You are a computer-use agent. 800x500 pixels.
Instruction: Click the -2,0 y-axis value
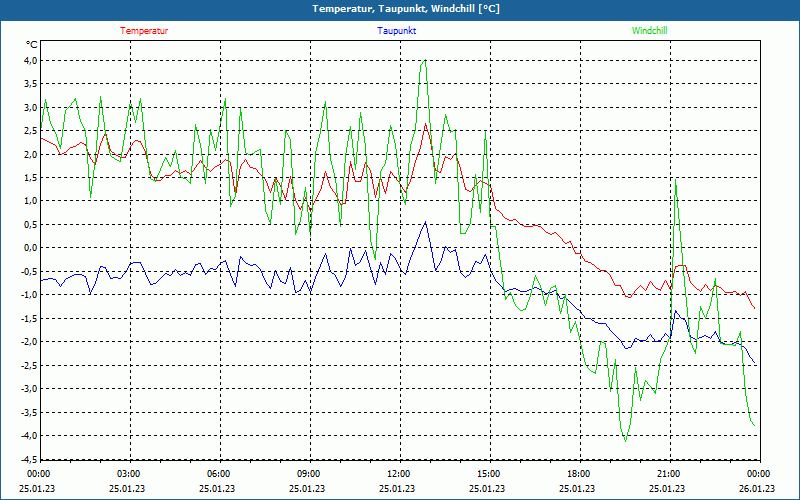tap(30, 342)
